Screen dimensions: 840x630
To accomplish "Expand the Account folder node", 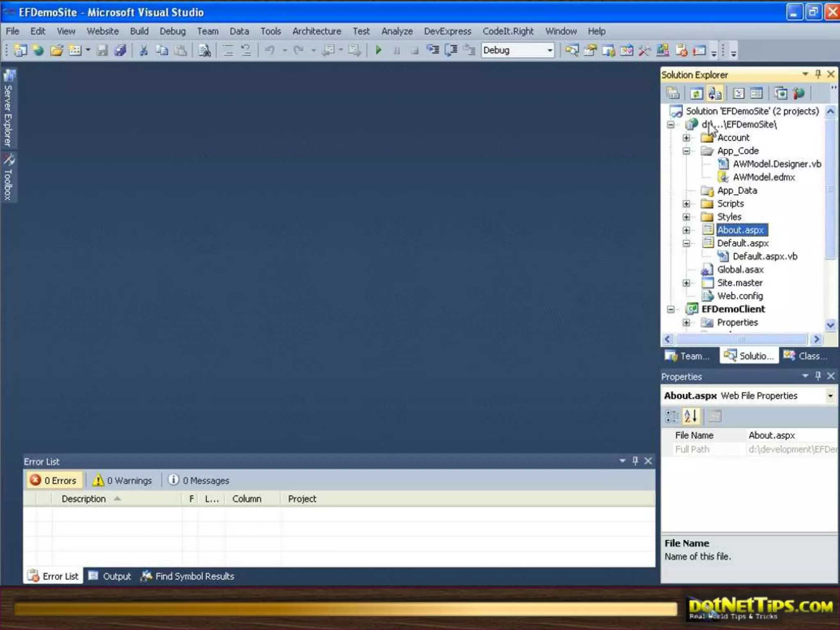I will [686, 138].
